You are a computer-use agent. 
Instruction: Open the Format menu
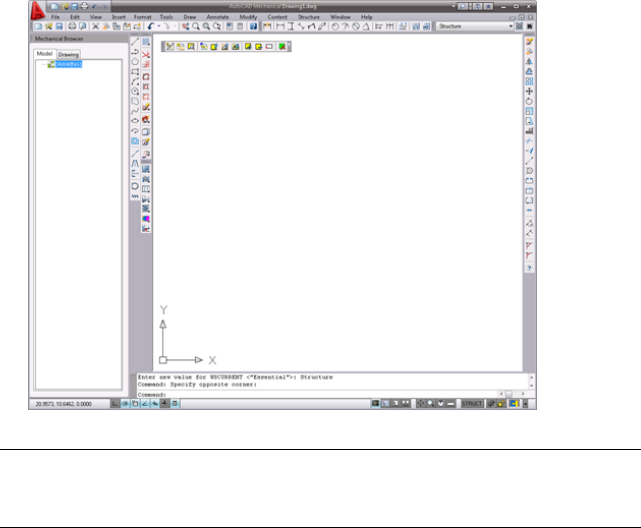point(143,17)
